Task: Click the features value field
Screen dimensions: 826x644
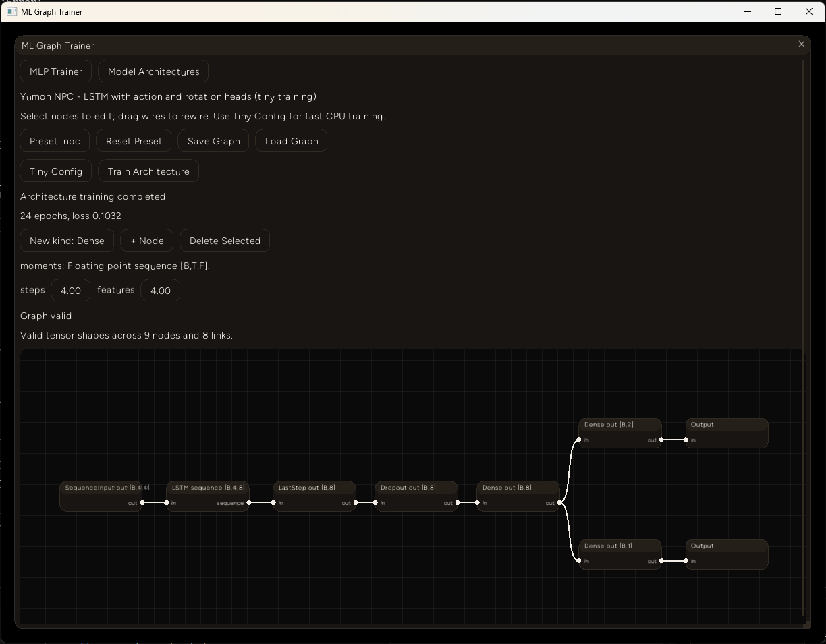Action: [x=161, y=291]
